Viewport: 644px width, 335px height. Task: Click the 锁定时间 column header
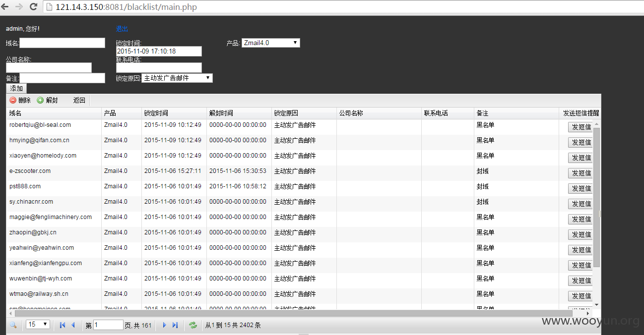(174, 113)
